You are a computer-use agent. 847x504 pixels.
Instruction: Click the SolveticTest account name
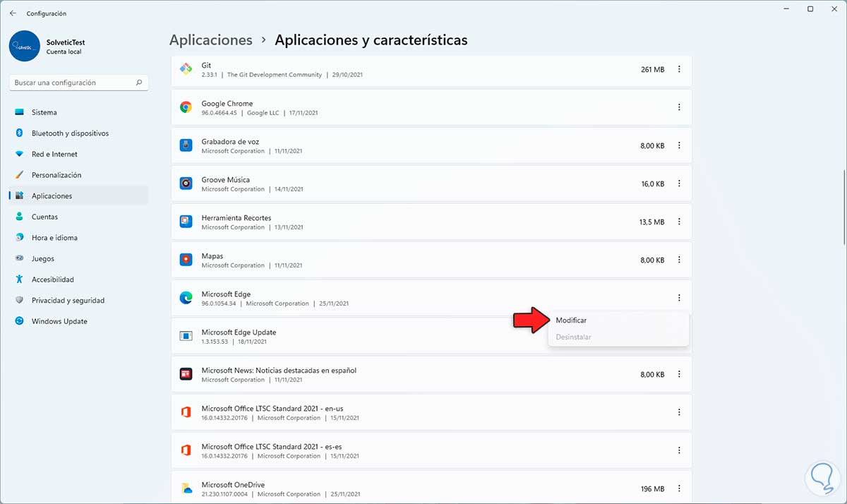point(66,42)
